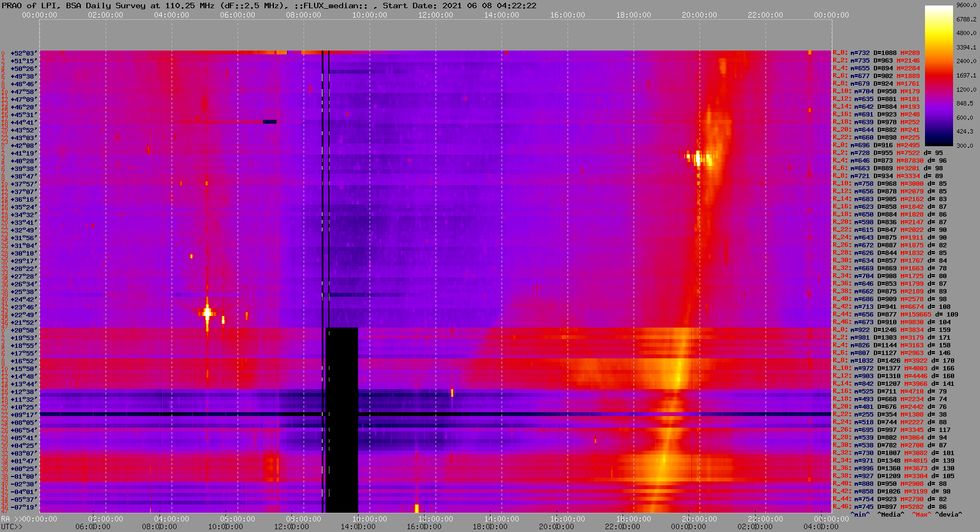Click the +31°04' declination label

[x=24, y=246]
